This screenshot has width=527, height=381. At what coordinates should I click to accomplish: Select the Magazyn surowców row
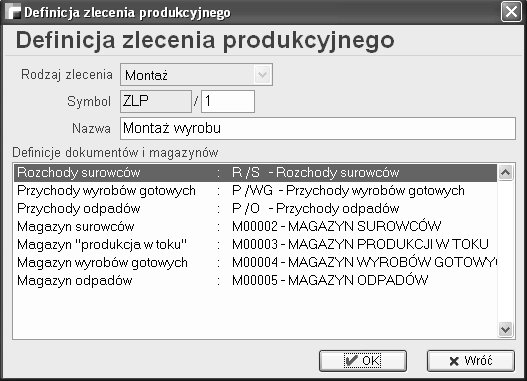pyautogui.click(x=255, y=227)
